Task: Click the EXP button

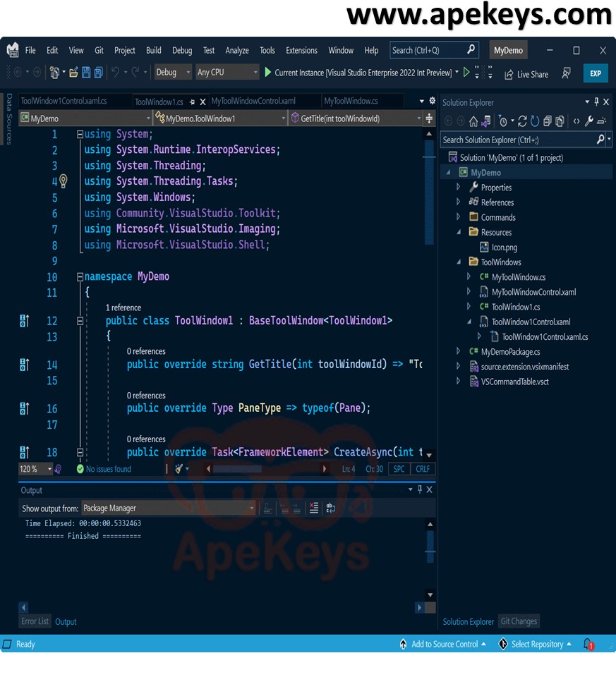Action: (x=596, y=73)
